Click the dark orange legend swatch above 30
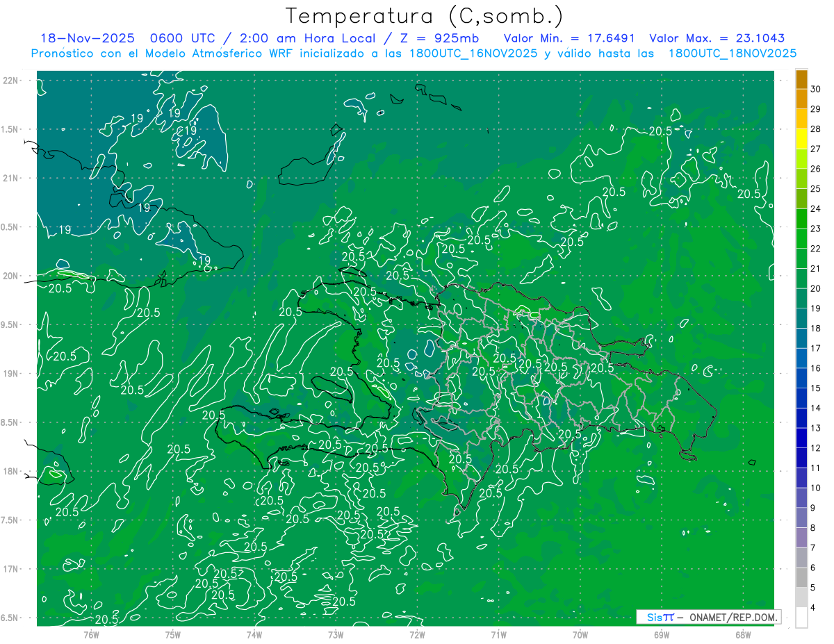Screen dimensions: 834x644 point(801,79)
